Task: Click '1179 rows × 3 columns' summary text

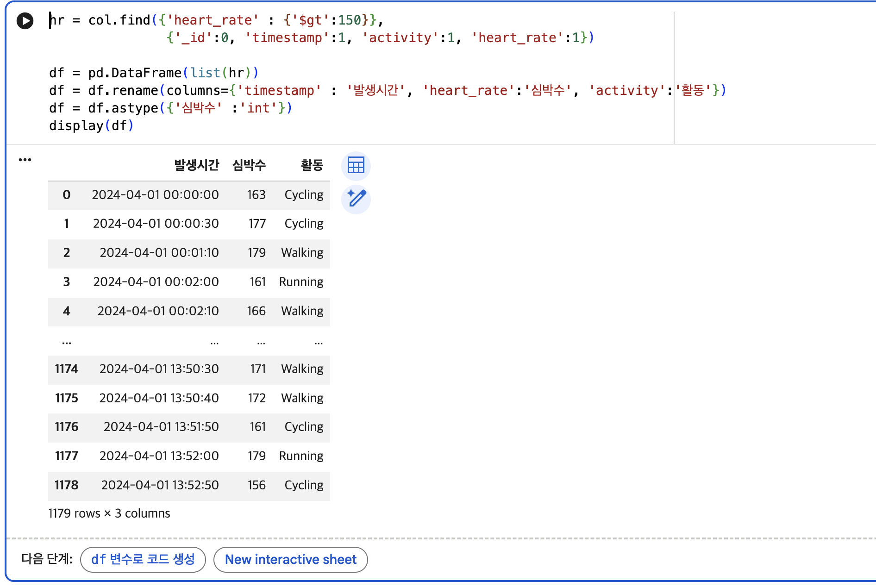Action: tap(109, 513)
